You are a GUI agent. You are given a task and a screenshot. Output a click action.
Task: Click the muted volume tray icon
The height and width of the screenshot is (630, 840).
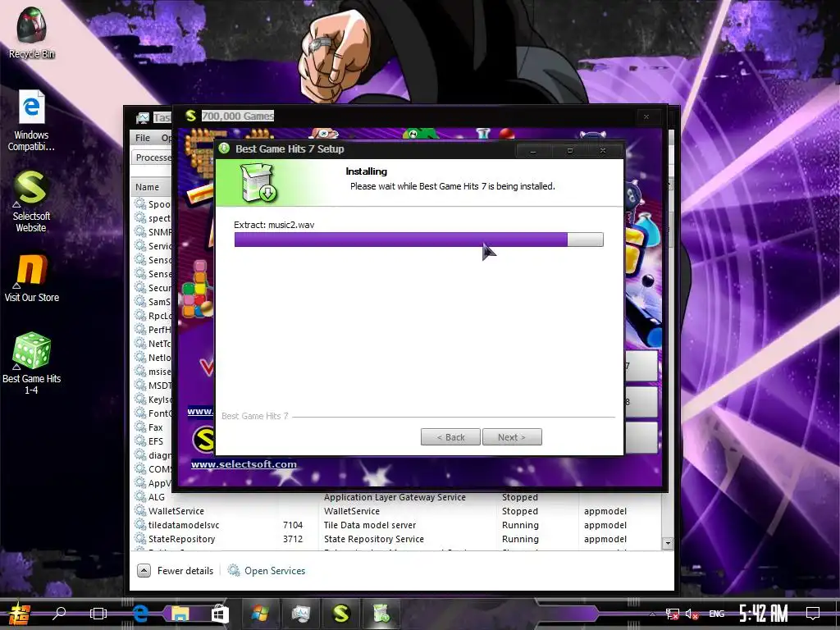coord(692,614)
